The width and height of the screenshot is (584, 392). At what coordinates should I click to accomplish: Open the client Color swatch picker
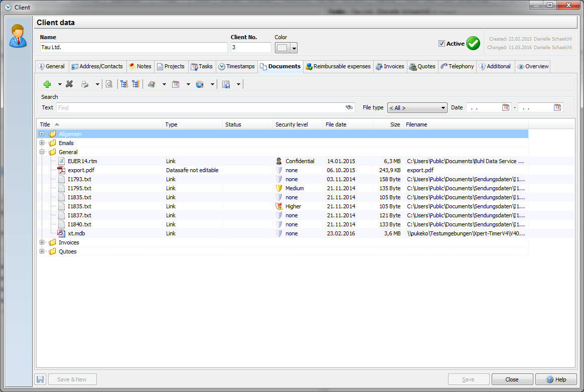286,48
